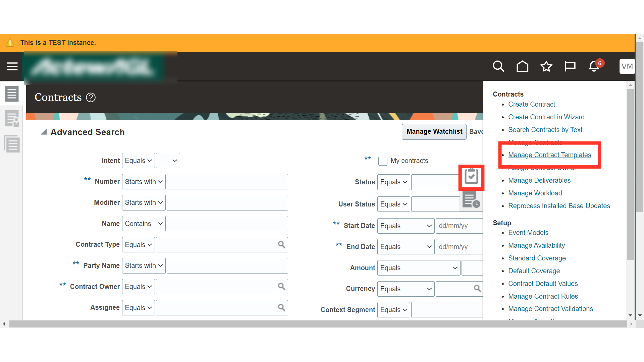Click Assignee search magnifier icon

[281, 307]
